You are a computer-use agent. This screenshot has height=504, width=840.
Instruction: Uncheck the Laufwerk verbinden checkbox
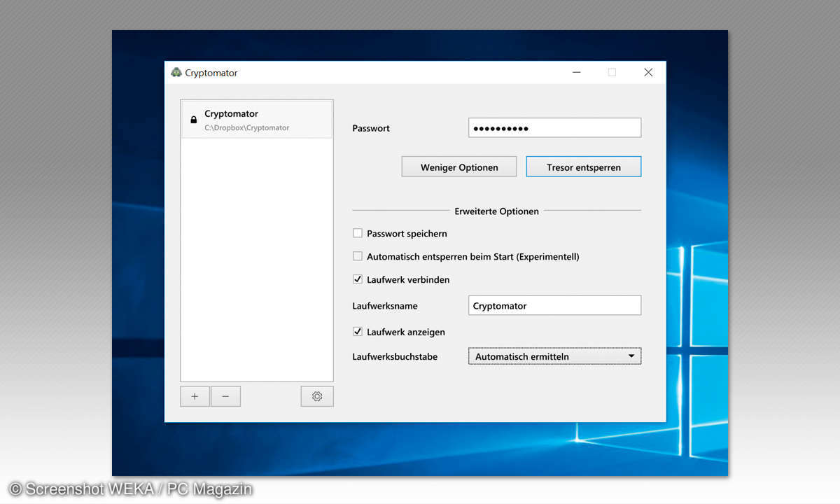pos(358,279)
